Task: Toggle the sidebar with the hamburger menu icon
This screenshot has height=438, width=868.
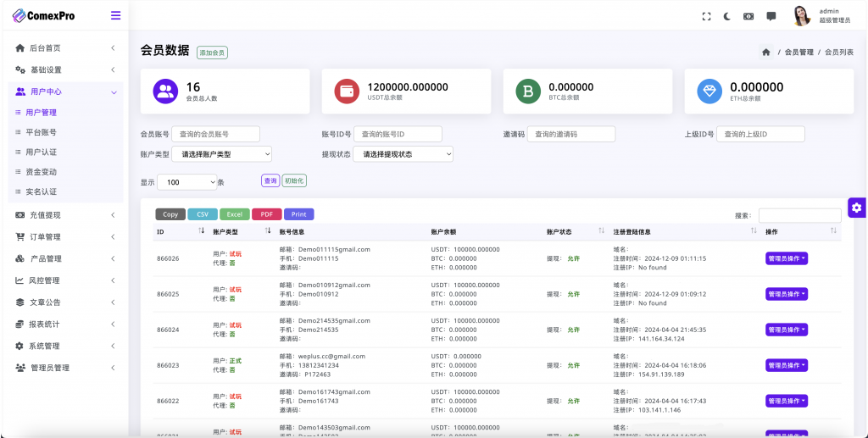Action: click(115, 15)
